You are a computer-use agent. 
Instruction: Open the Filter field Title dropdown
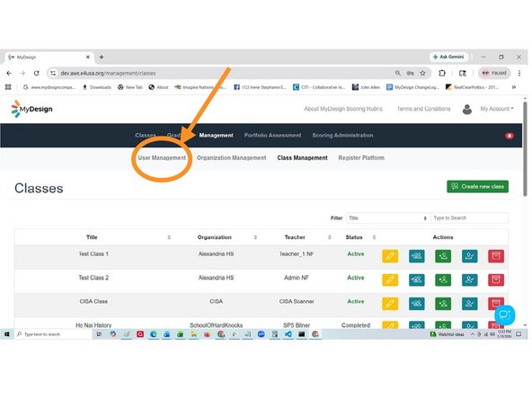pyautogui.click(x=387, y=218)
